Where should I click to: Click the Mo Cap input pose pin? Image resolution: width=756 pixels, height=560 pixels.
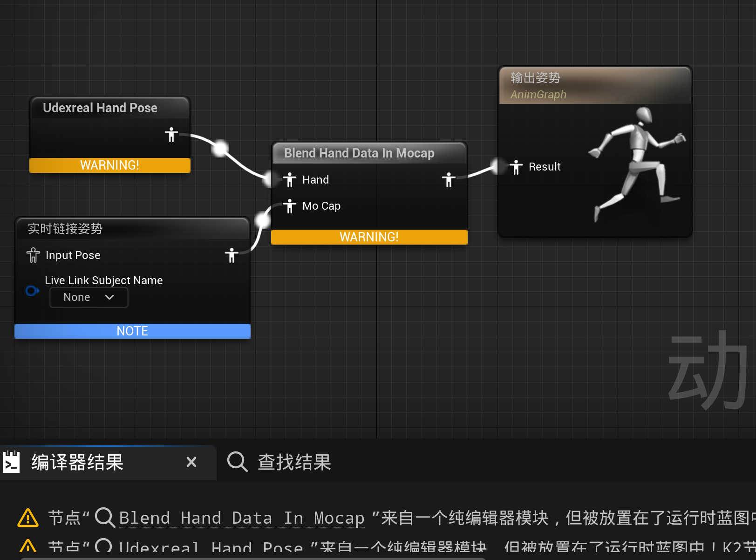[290, 206]
